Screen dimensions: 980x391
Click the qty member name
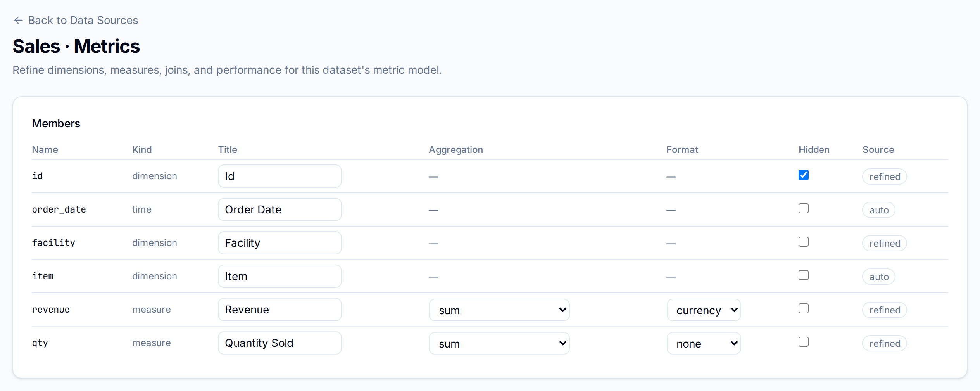[x=40, y=343]
